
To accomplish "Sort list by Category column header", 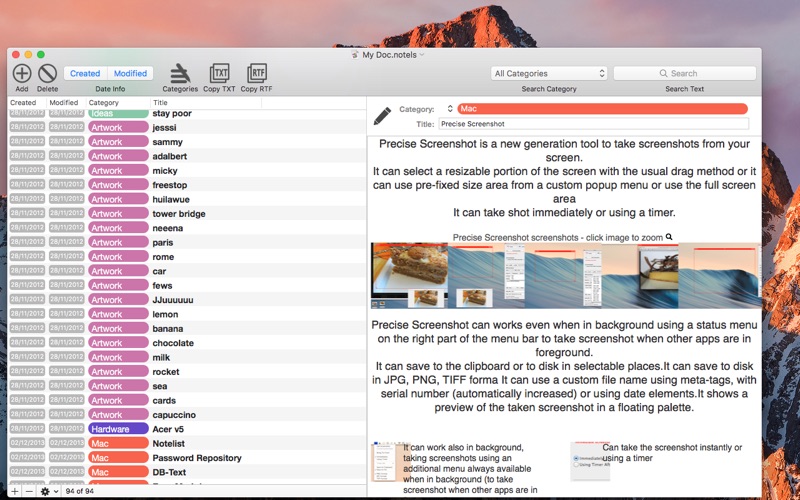I will point(117,102).
